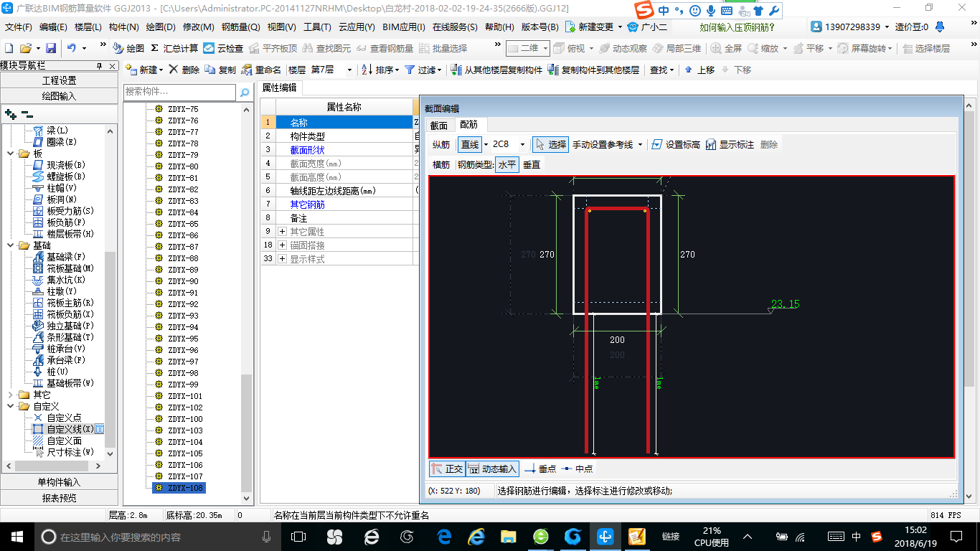Open Windows Start button
The image size is (980, 551).
pos(17,536)
